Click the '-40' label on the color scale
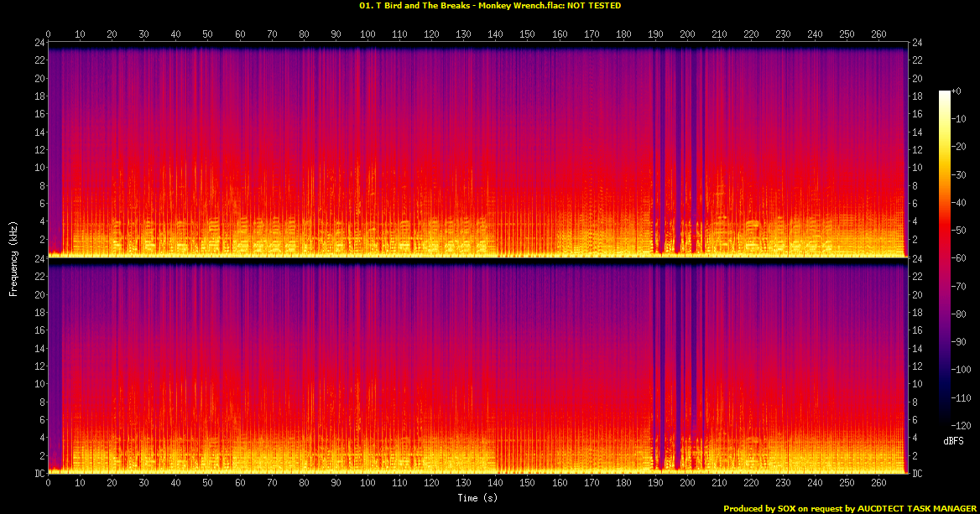The width and height of the screenshot is (980, 514). click(959, 202)
